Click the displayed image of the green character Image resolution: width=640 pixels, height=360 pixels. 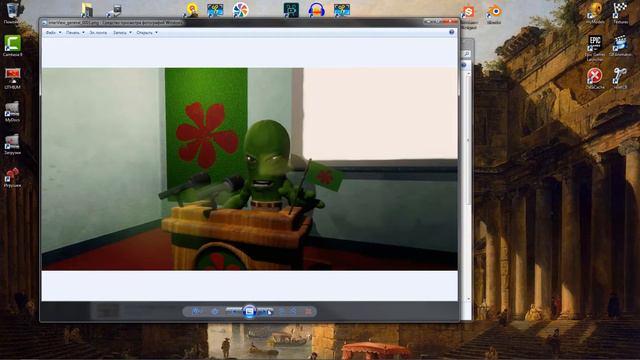[x=249, y=169]
